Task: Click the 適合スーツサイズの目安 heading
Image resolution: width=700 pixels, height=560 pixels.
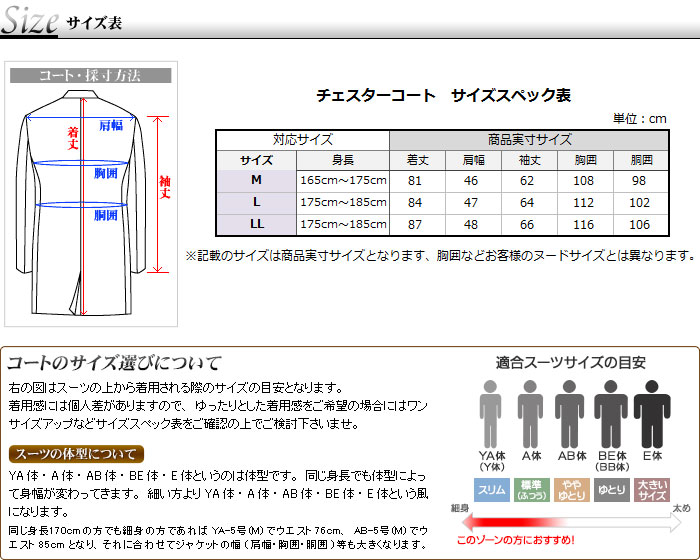Action: click(x=571, y=362)
